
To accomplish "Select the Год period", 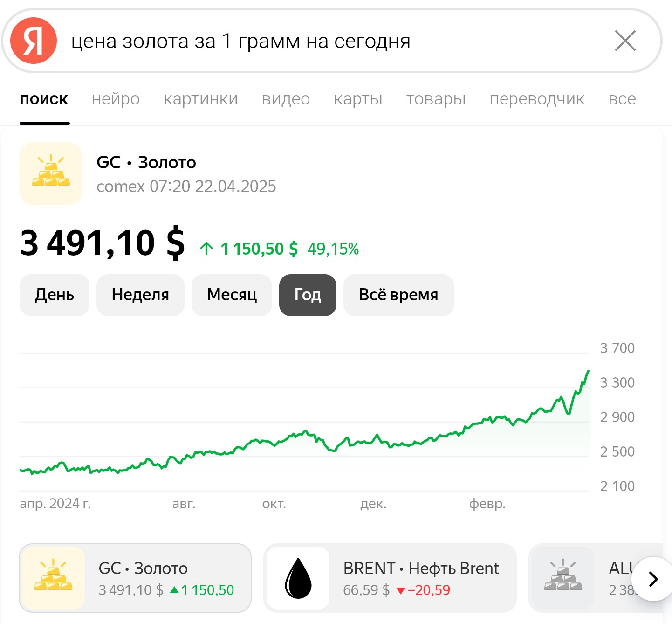I will pyautogui.click(x=308, y=295).
